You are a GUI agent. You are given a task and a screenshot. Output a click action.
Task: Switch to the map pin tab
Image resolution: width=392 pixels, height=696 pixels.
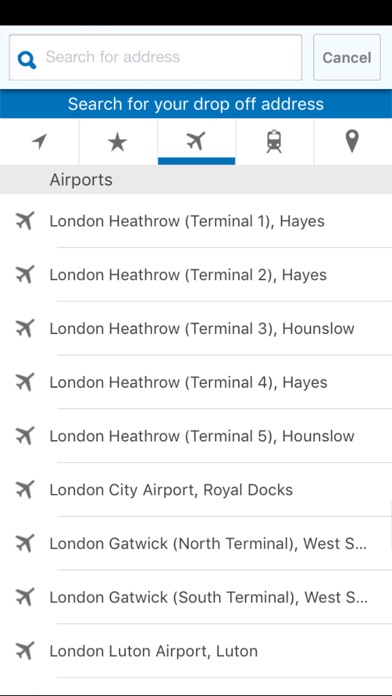coord(352,142)
